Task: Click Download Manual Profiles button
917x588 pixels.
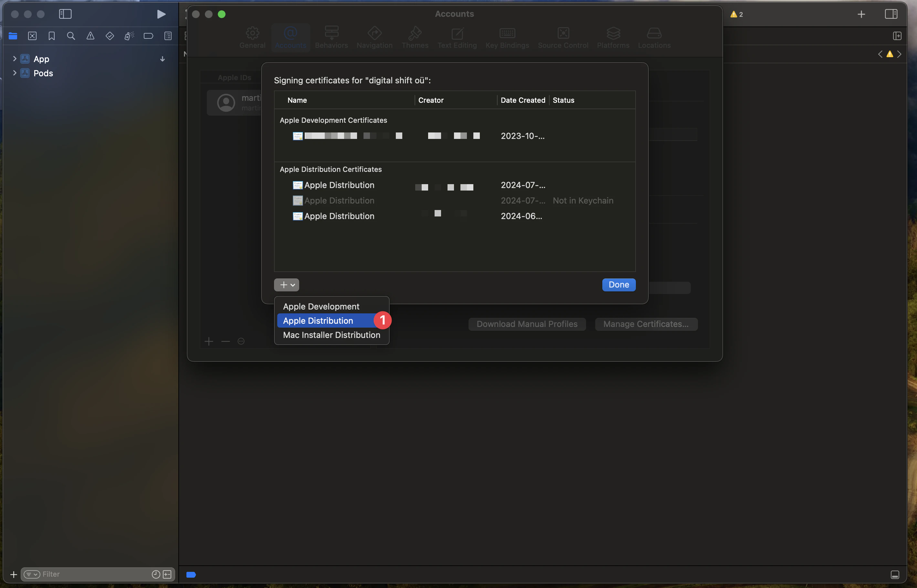Action: click(527, 324)
